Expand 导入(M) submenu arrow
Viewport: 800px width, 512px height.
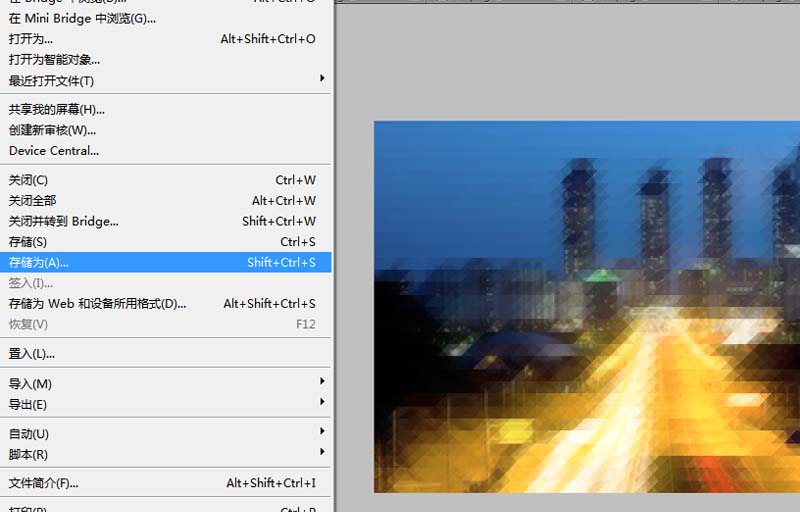[x=322, y=381]
